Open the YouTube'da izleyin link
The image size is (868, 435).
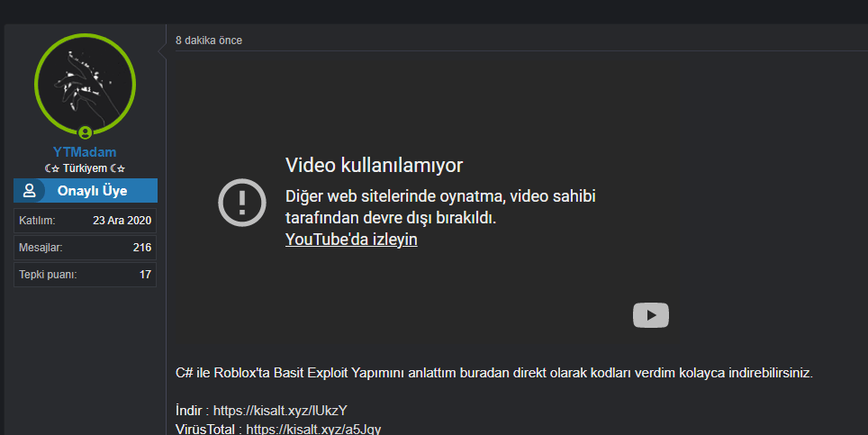point(351,240)
